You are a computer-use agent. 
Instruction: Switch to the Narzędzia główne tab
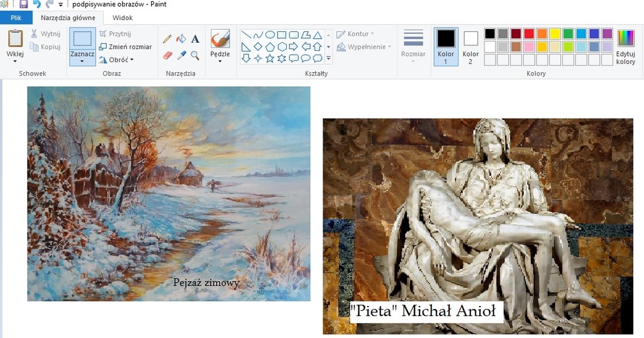point(68,18)
